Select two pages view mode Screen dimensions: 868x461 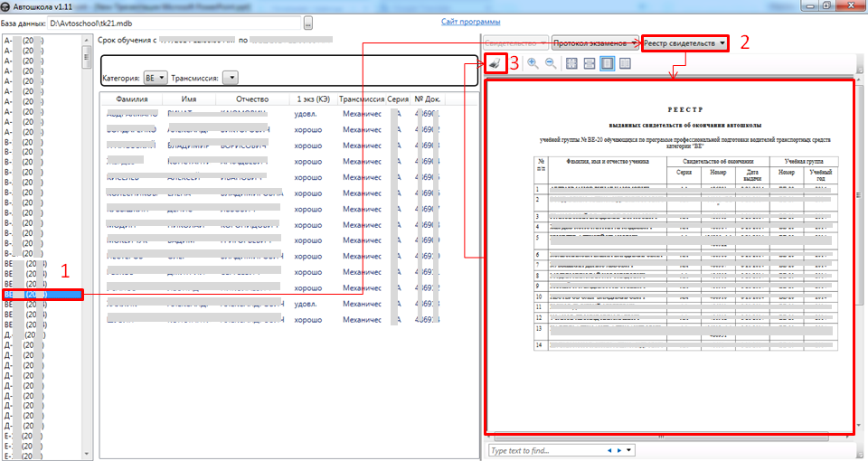click(625, 63)
